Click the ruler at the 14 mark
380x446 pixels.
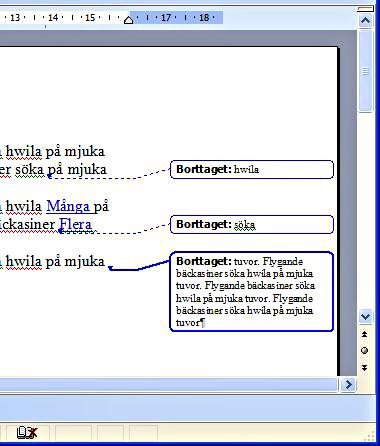[53, 18]
